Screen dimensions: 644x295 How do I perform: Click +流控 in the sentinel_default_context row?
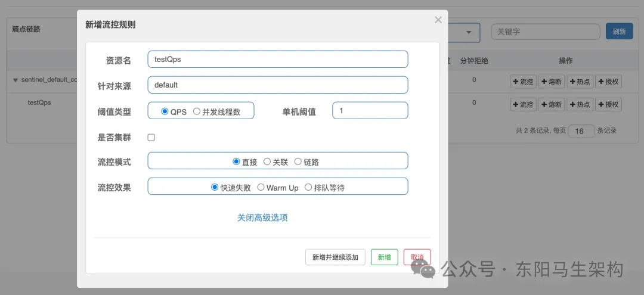[524, 82]
